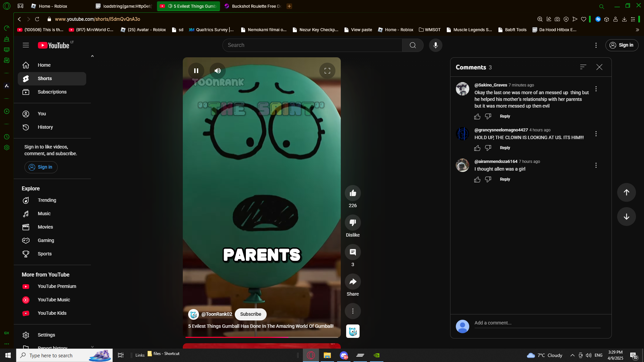Dislike the @Sakino_Graves comment
Image resolution: width=644 pixels, height=362 pixels.
(488, 116)
